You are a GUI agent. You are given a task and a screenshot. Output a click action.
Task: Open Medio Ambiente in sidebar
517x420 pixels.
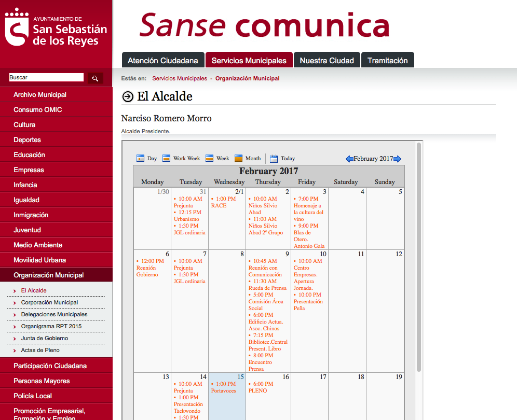[x=56, y=245]
